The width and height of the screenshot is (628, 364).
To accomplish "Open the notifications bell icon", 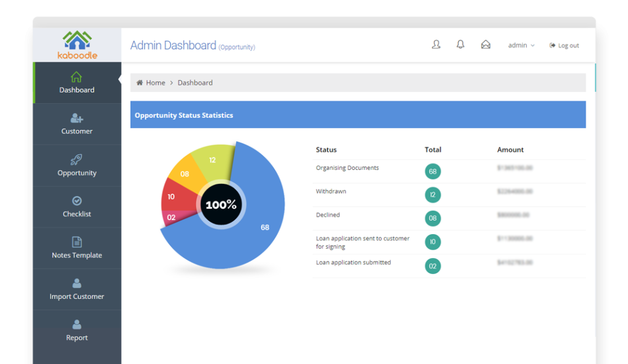I will [461, 45].
